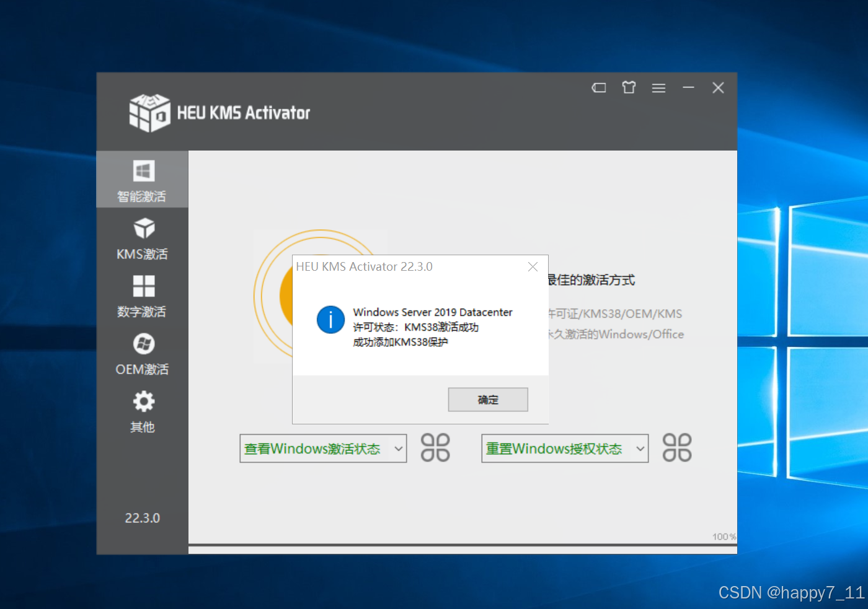This screenshot has width=868, height=609.
Task: Minimize the HEU KMS Activator window
Action: (x=688, y=88)
